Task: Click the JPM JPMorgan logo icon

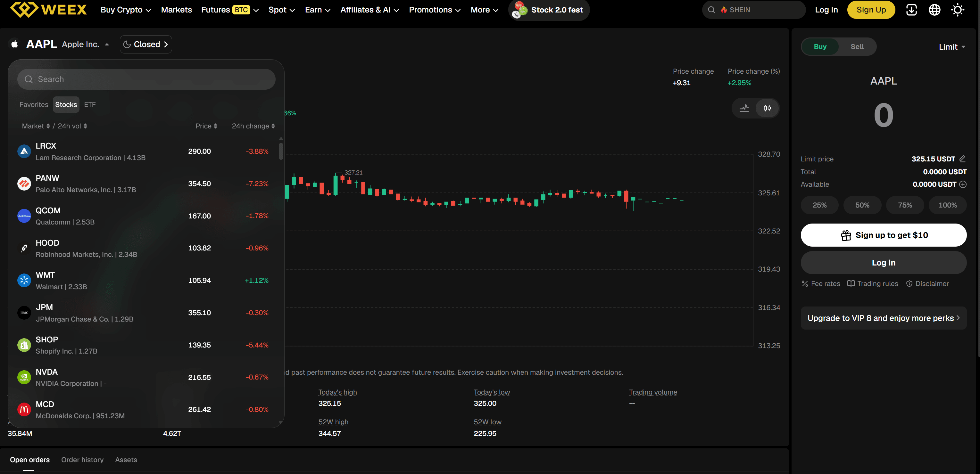Action: [24, 313]
